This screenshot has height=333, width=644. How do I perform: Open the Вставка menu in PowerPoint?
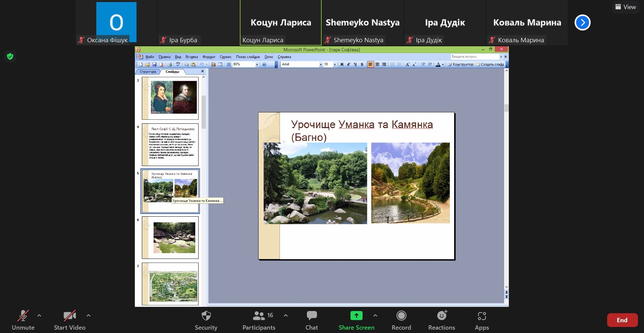[192, 57]
